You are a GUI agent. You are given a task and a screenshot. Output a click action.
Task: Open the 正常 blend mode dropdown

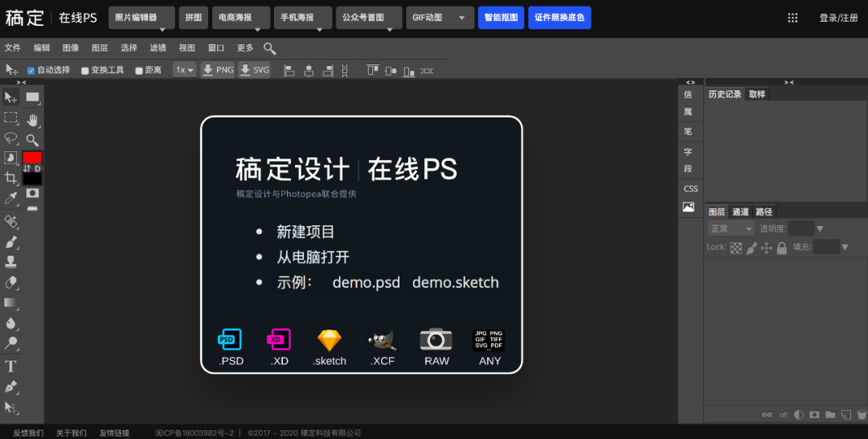(x=731, y=228)
